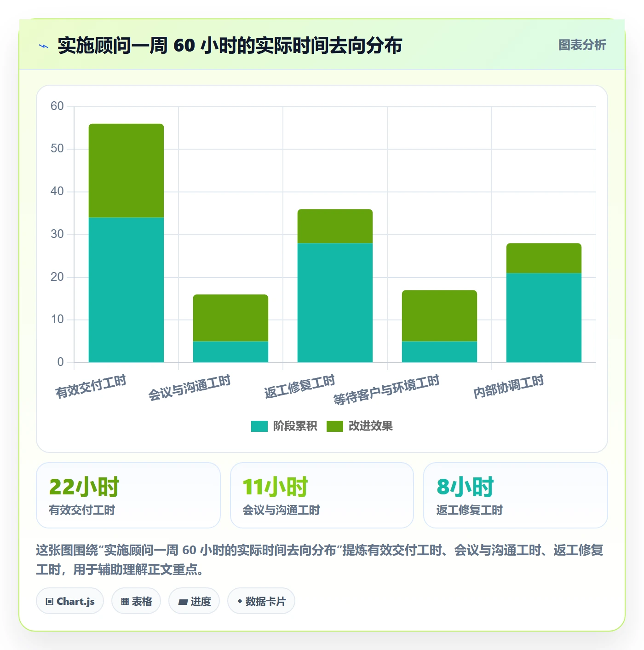Open the 22小时 有效交付工时 data card
This screenshot has width=644, height=650.
pos(128,495)
